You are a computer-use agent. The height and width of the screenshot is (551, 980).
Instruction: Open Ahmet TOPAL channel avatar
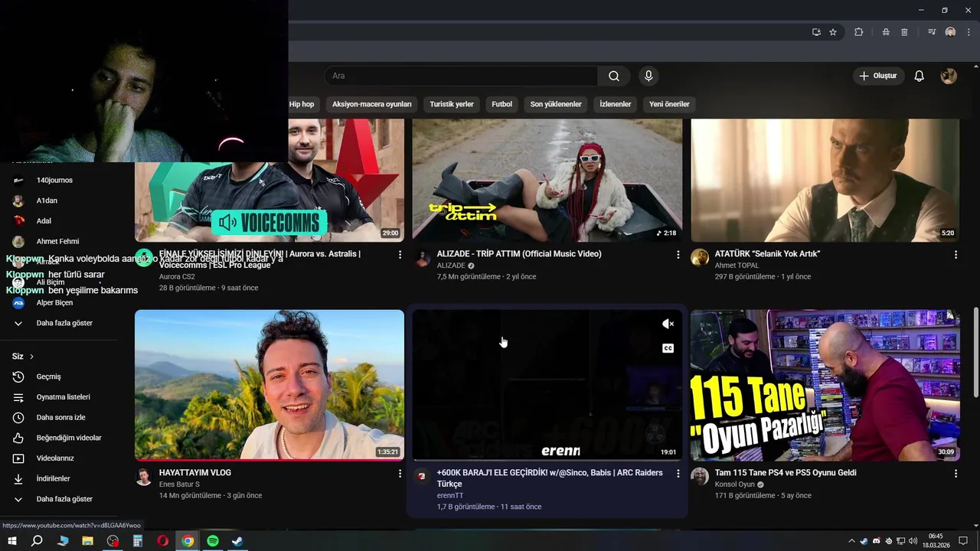[700, 257]
